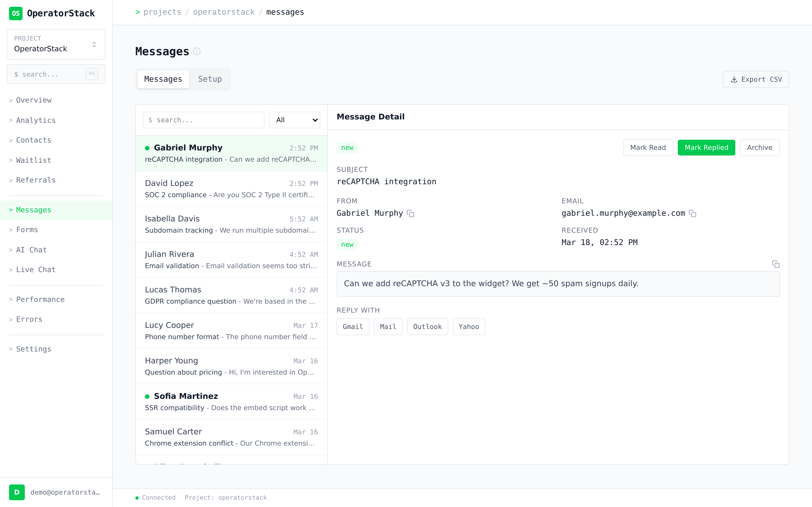Screen dimensions: 812x507
Task: Select David Lopez SOC 2 compliance message
Action: tap(231, 189)
